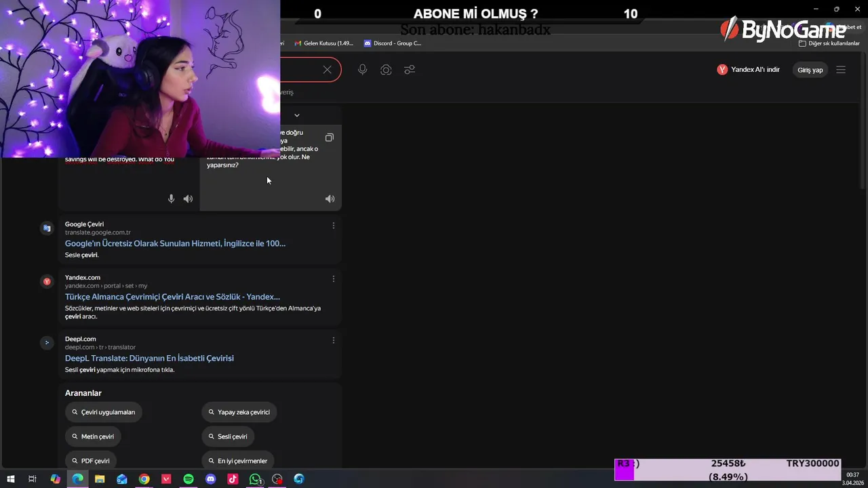Screen dimensions: 868x488
Task: Click deepl.com › tr › translator breadcrumb
Action: [x=100, y=347]
